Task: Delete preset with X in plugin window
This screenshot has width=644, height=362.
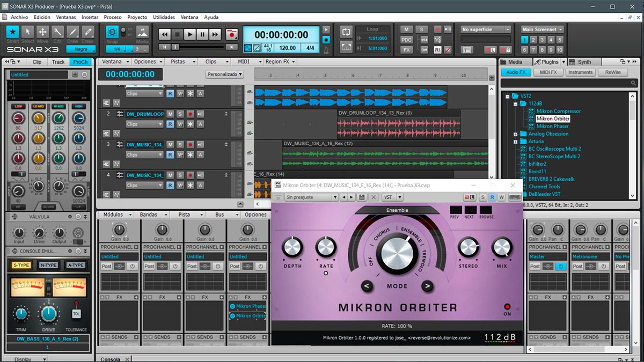Action: pyautogui.click(x=374, y=197)
